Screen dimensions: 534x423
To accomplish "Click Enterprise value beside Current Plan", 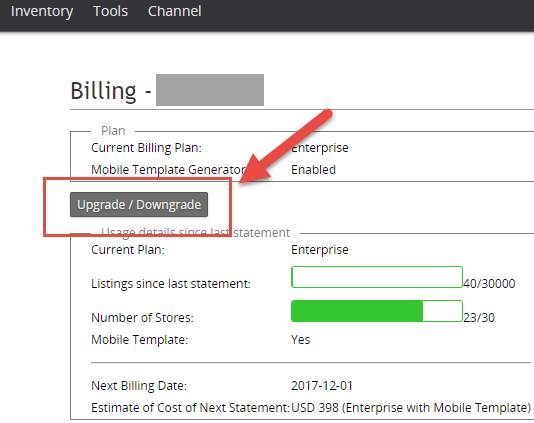I will (x=320, y=250).
